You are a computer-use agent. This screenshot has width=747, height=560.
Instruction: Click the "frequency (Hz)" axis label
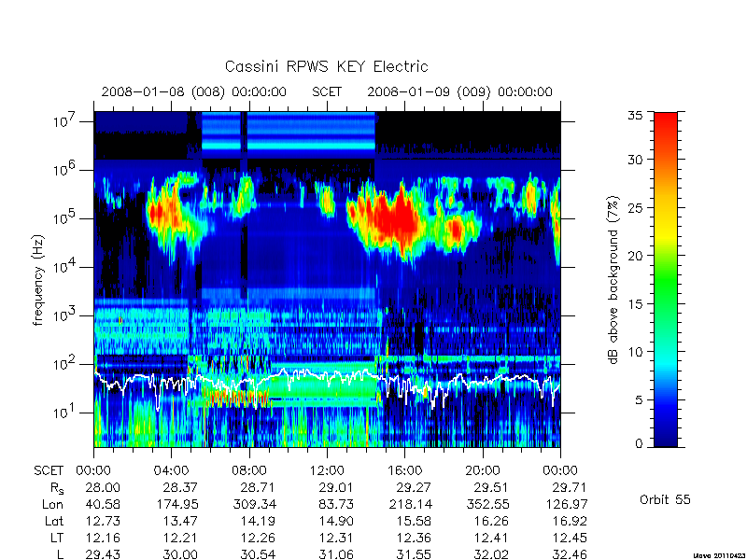38,280
